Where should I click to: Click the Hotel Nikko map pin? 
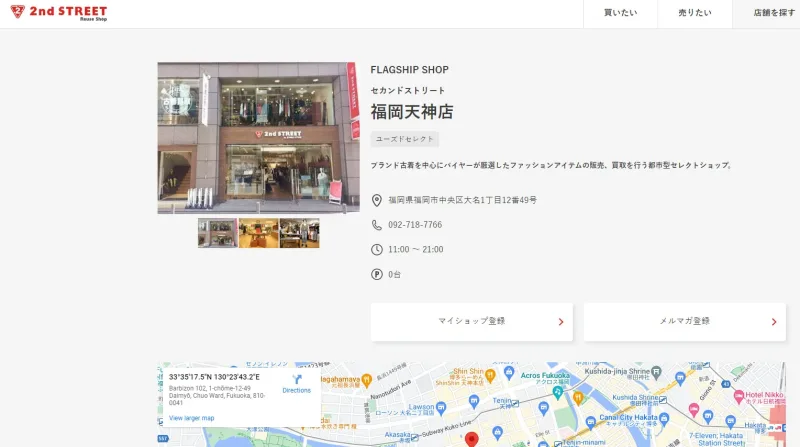739,395
